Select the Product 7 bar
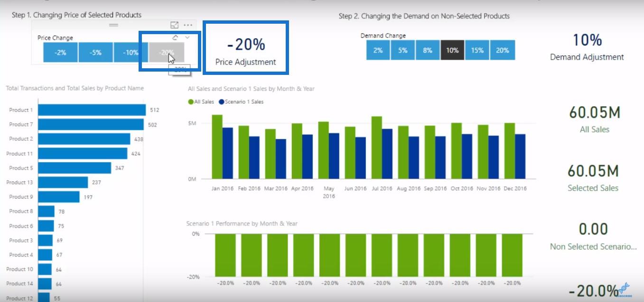The height and width of the screenshot is (302, 644). [x=91, y=125]
